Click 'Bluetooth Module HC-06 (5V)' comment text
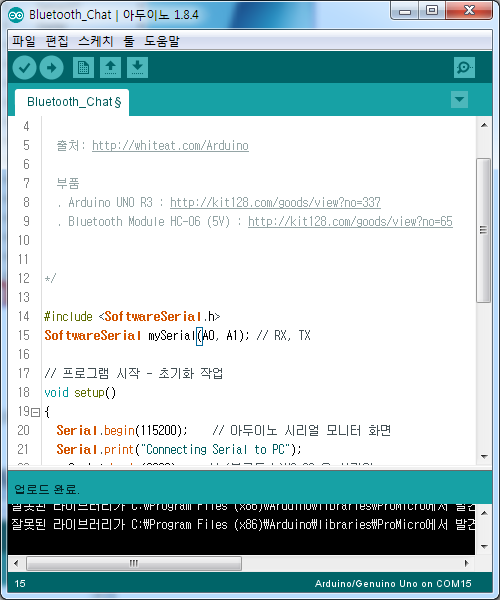 click(x=149, y=221)
